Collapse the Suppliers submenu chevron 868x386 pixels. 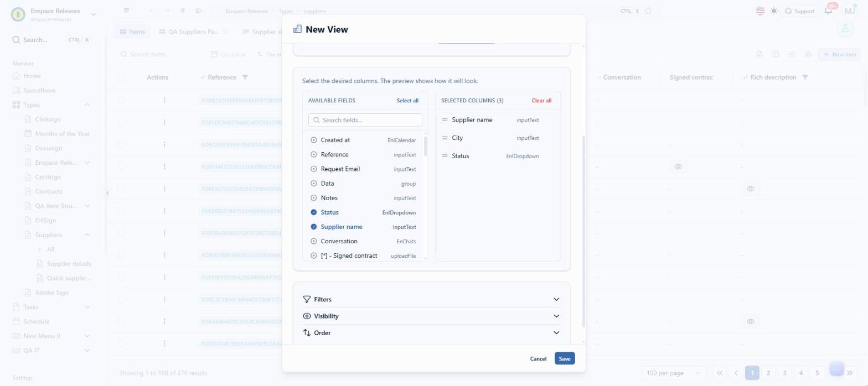tap(87, 235)
